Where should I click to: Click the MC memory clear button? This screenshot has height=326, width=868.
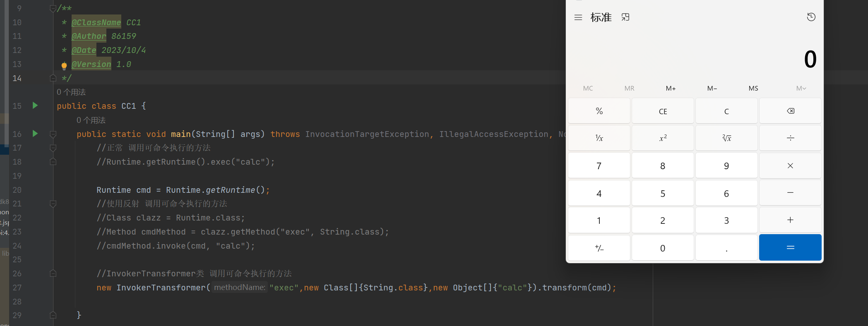588,88
